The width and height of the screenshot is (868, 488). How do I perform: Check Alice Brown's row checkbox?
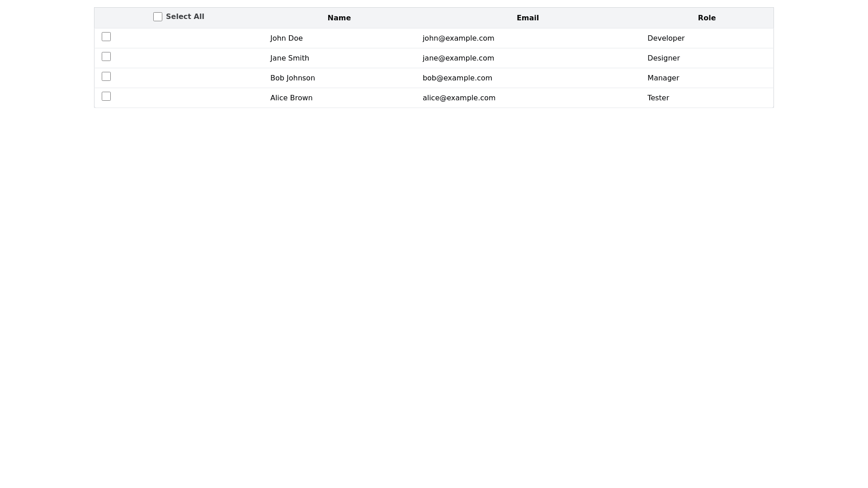106,96
